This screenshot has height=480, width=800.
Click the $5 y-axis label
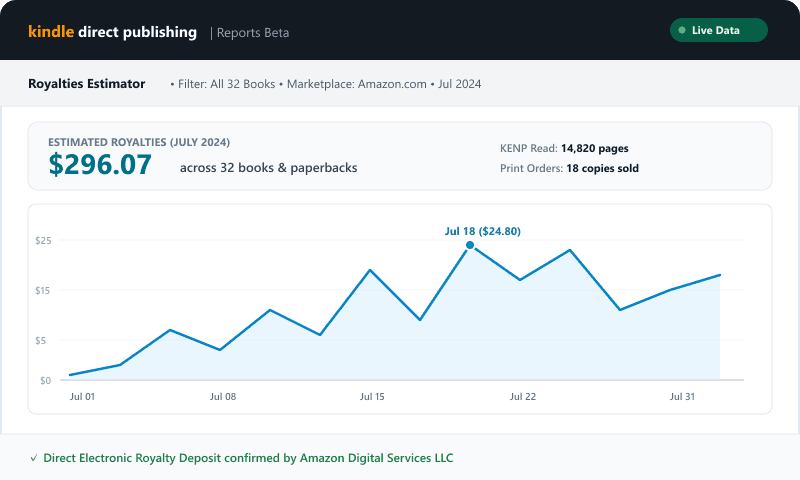pyautogui.click(x=40, y=340)
